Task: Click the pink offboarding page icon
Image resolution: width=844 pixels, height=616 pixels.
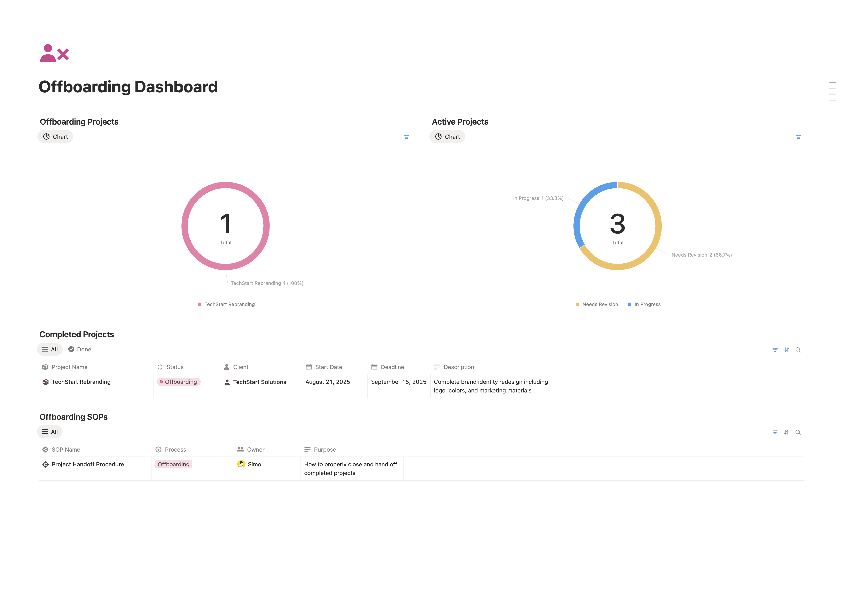Action: 54,53
